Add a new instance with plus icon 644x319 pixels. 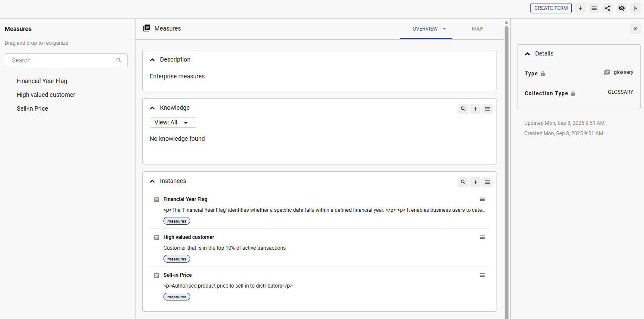click(475, 183)
